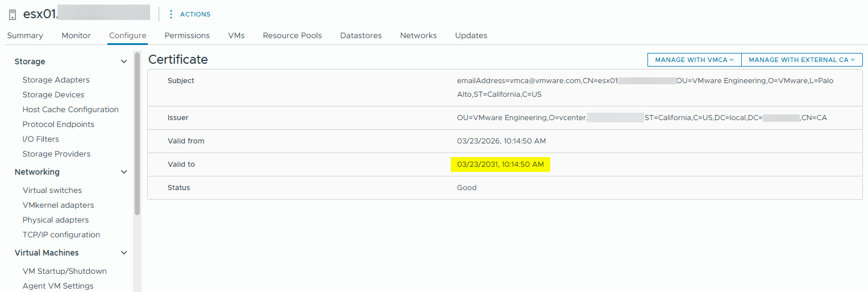Collapse the Storage section chevron
The height and width of the screenshot is (292, 868).
[124, 61]
